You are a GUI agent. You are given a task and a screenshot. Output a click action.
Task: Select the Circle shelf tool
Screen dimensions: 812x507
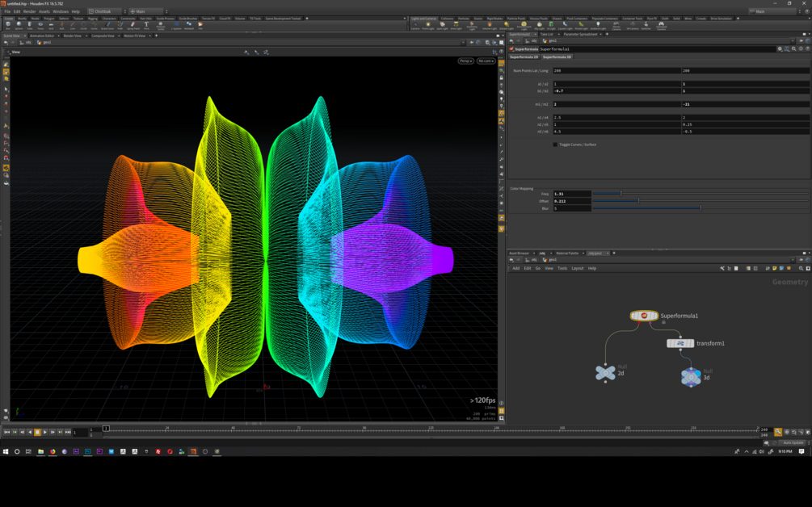tap(83, 24)
